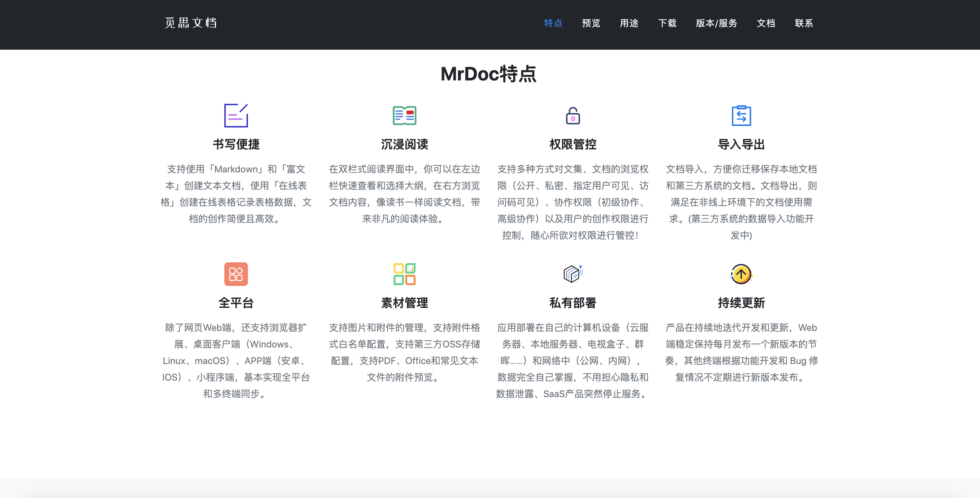Click the description starting 支持图片和附件的管理

[x=404, y=352]
